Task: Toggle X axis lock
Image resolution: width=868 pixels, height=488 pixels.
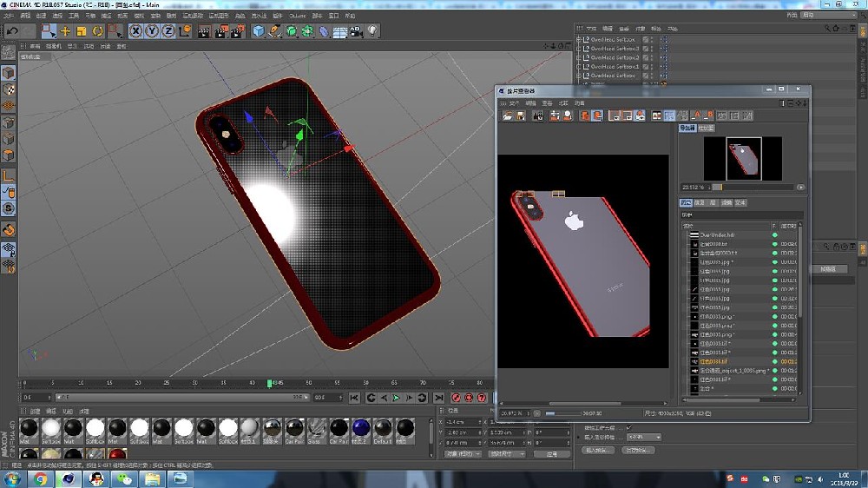Action: tap(135, 31)
